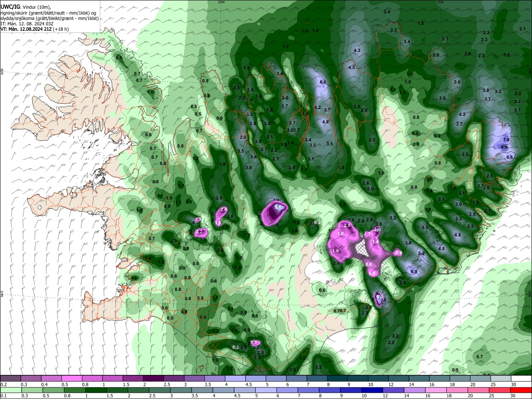
Task: Click the red 25–30 swatch, bottom legend row
Action: click(500, 390)
